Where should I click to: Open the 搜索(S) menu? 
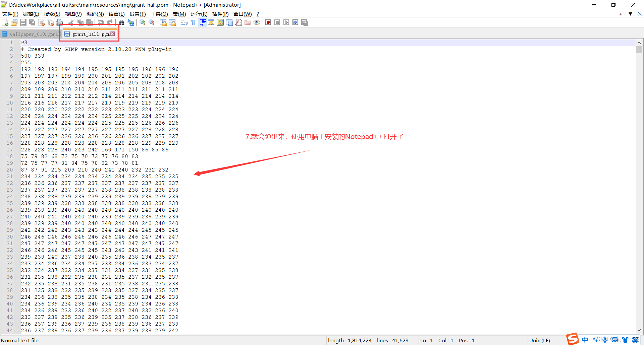pos(52,14)
